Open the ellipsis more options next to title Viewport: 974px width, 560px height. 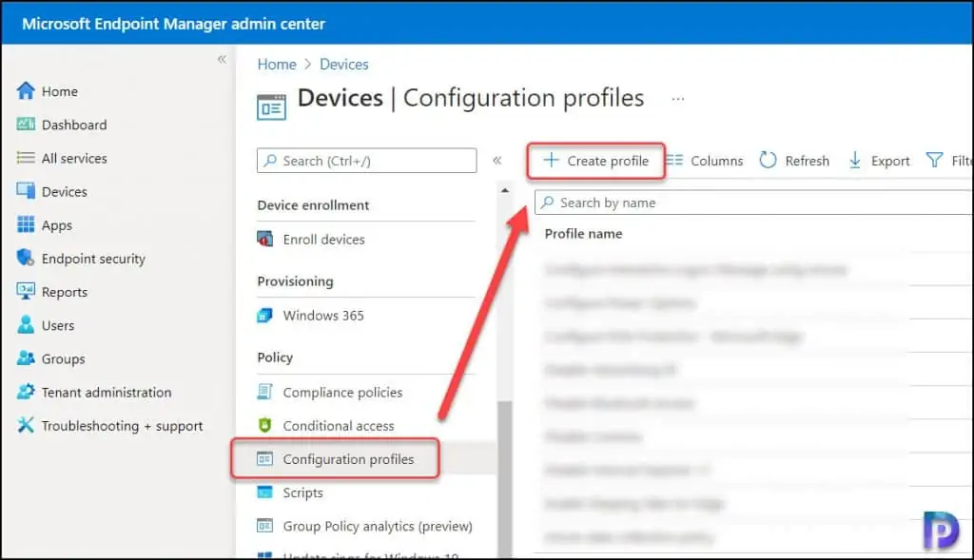tap(677, 99)
